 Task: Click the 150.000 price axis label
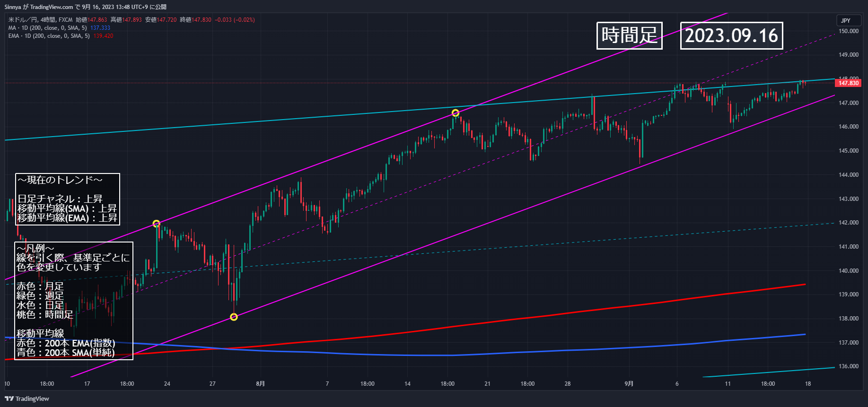coord(849,31)
